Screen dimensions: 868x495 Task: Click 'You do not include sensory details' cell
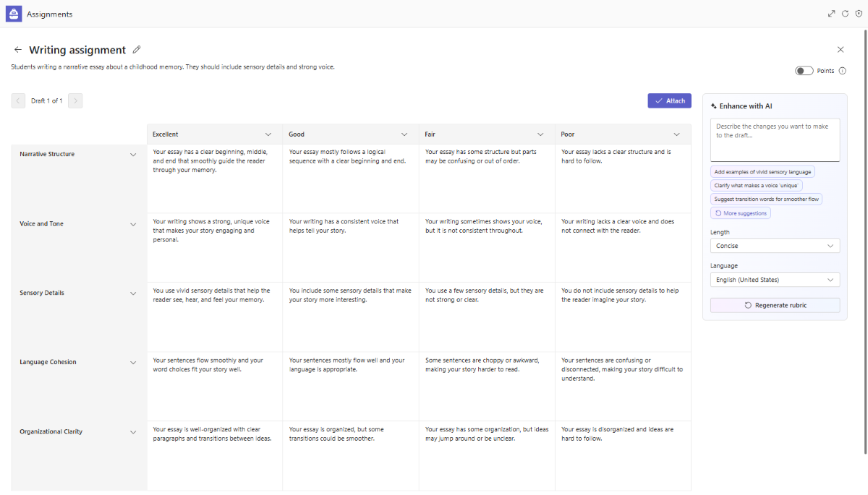623,317
